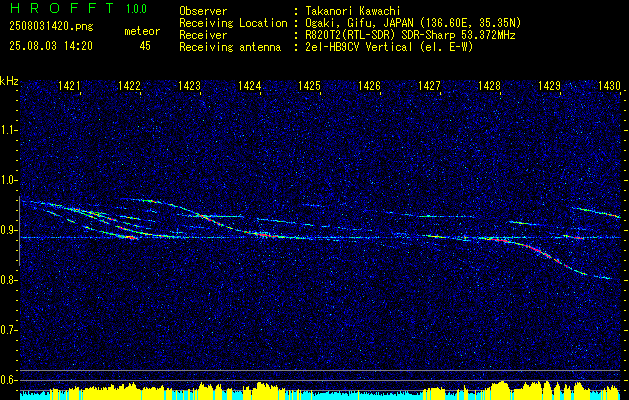Screen dimensions: 629x400
Task: Click time marker 1425
Action: (309, 85)
